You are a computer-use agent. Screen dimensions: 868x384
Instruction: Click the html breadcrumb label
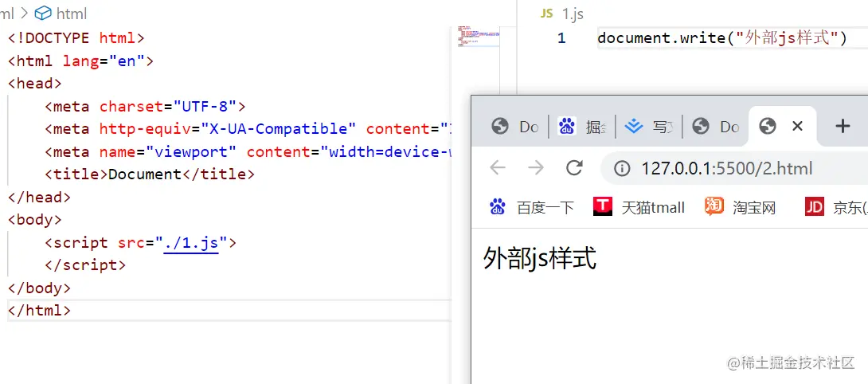(x=72, y=14)
